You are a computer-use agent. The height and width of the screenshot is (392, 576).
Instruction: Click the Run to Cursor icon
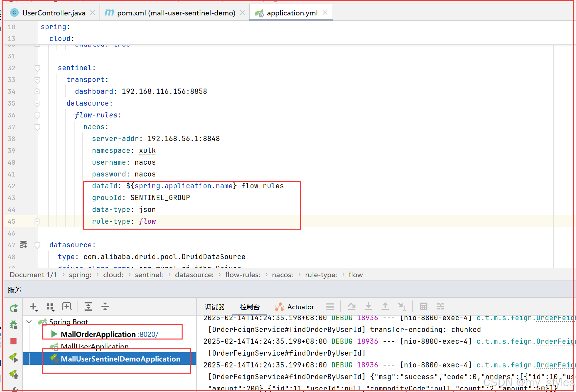click(x=402, y=307)
